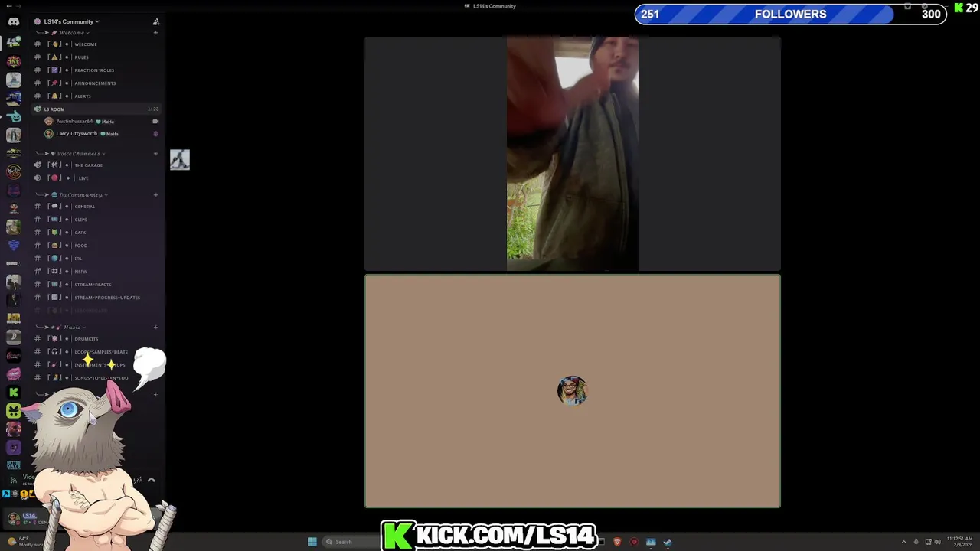Click the microphone icon in system tray
Screen dimensions: 980x551
916,542
